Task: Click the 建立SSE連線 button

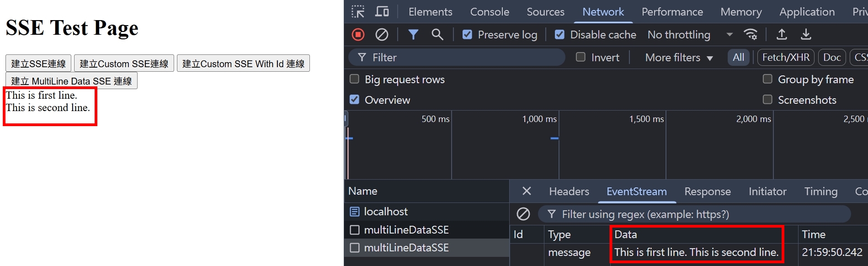Action: [38, 64]
